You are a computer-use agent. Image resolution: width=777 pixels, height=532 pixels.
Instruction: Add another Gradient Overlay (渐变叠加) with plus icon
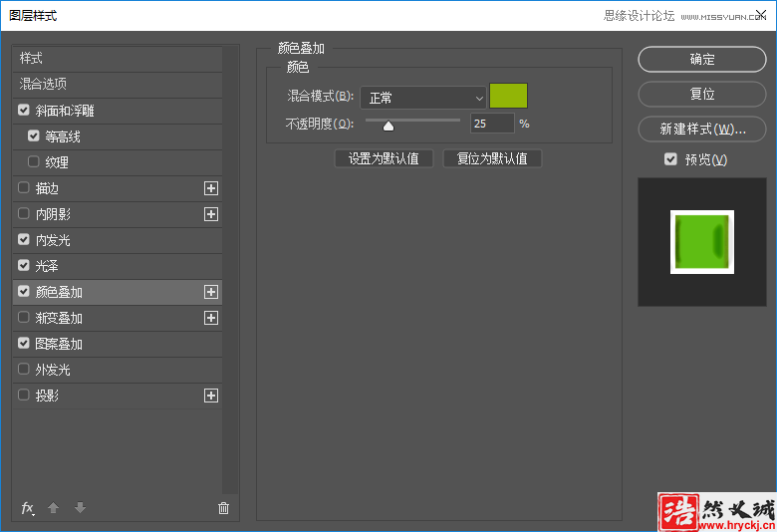point(211,318)
